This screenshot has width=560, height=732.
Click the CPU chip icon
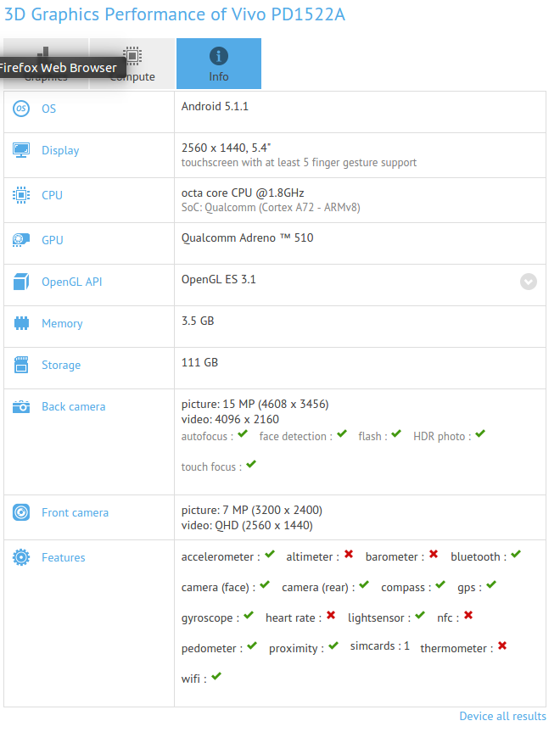coord(21,195)
